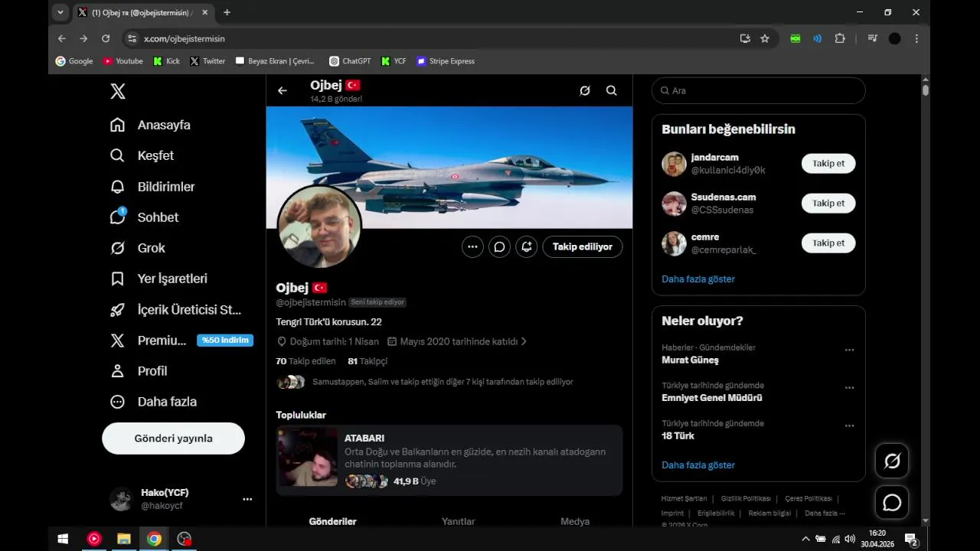The image size is (980, 551).
Task: Show hidden tray icons chevron
Action: [x=805, y=539]
